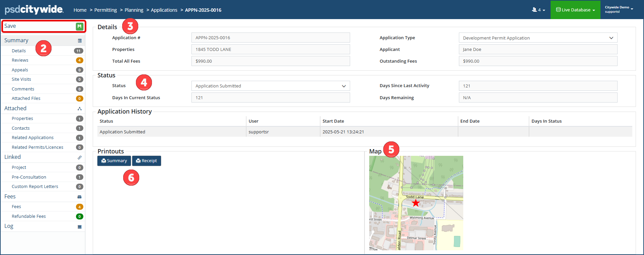Click the map thumbnail of Todd Lane

(x=416, y=203)
